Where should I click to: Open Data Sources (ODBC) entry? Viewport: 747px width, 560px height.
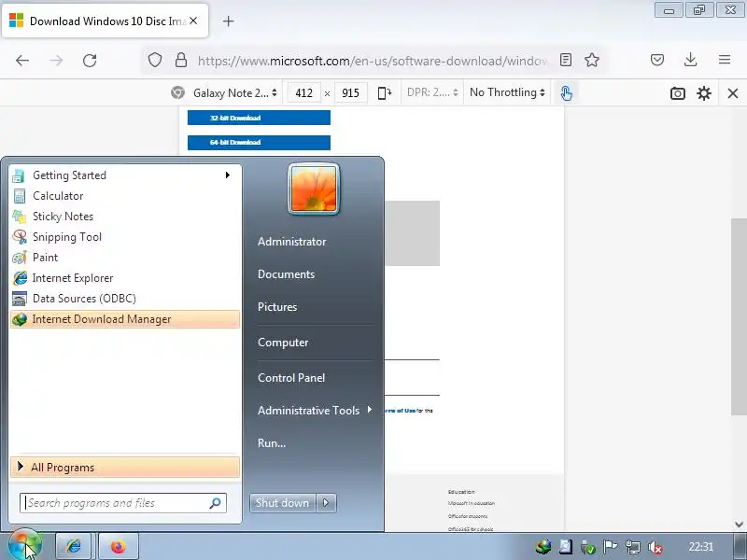pos(125,299)
